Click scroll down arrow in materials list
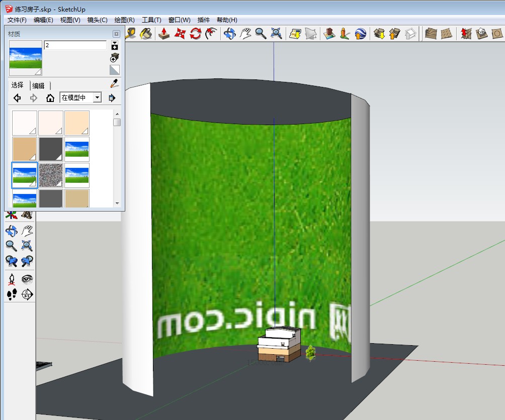The image size is (505, 420). click(117, 203)
